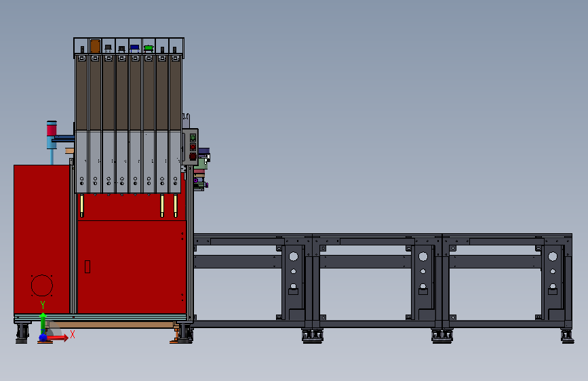Pick the leftmost yellow slot on red cabinet
The image size is (588, 381).
[x=82, y=205]
